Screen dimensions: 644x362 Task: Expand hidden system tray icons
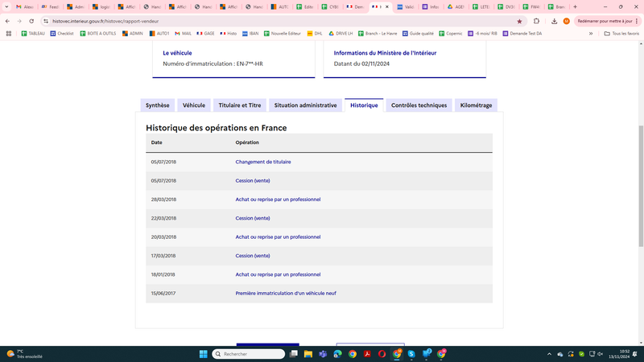(549, 354)
